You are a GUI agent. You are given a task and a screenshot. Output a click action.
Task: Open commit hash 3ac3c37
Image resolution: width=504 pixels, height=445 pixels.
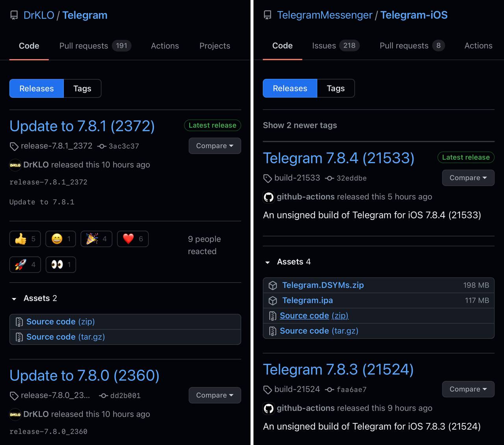pyautogui.click(x=124, y=146)
